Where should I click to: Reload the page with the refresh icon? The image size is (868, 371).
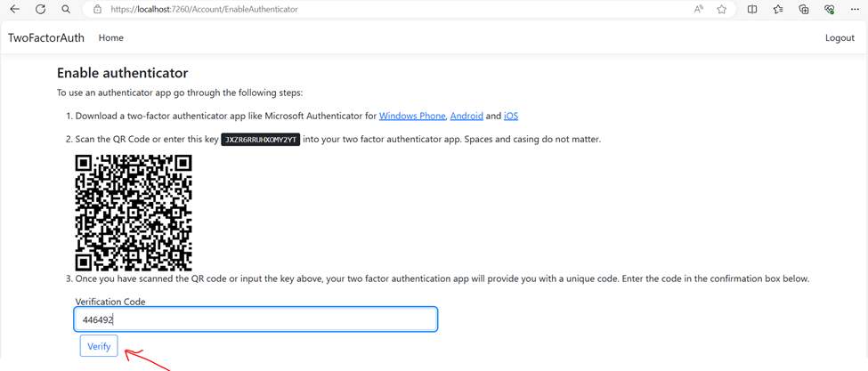click(40, 9)
